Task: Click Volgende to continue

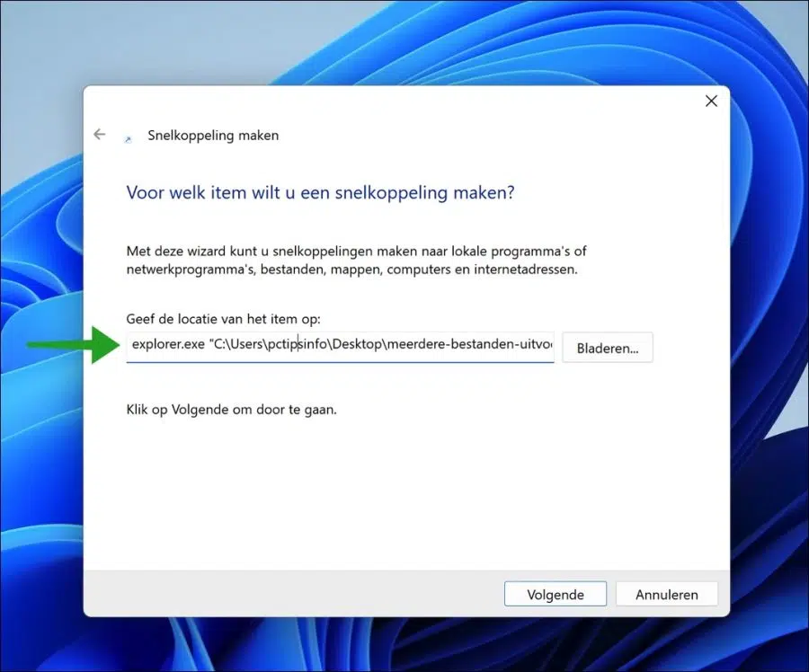Action: tap(556, 594)
